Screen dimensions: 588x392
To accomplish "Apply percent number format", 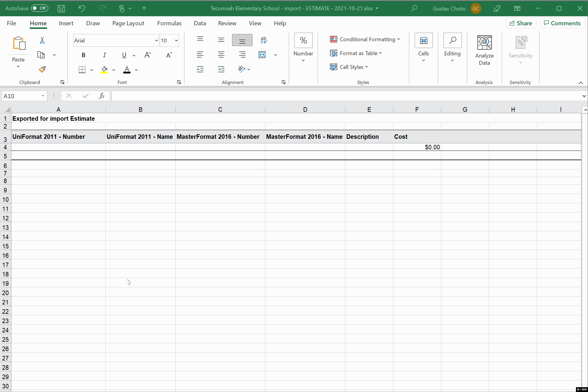I will pos(303,40).
